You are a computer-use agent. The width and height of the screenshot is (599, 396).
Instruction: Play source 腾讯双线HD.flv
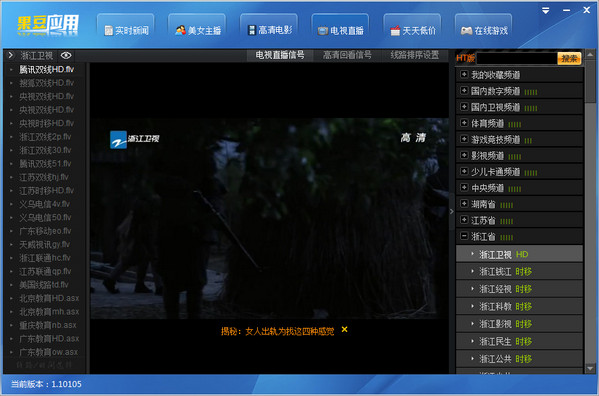click(x=46, y=70)
